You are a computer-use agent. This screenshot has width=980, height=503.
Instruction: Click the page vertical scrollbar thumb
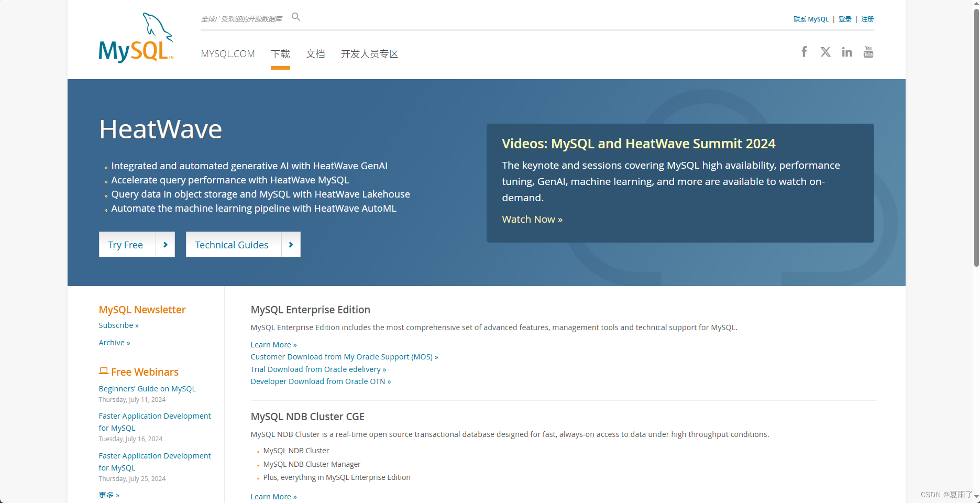point(976,137)
